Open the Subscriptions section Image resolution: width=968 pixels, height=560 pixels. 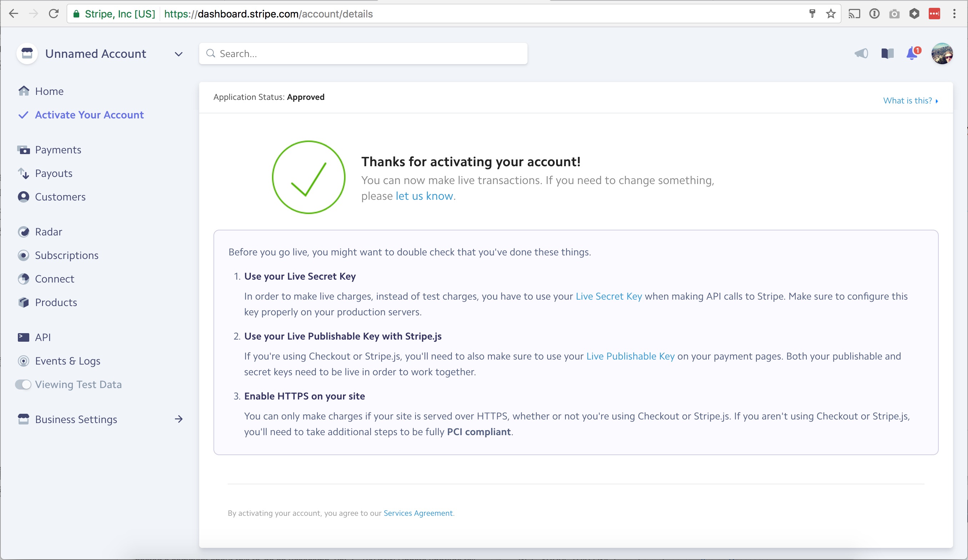click(66, 255)
